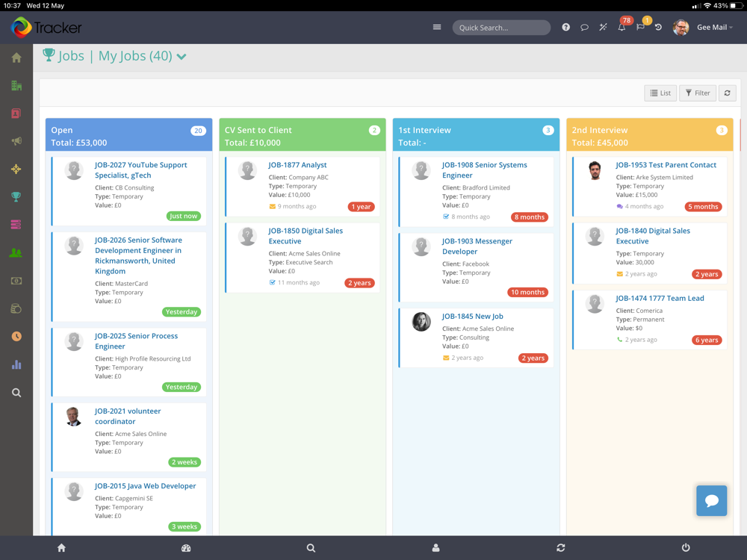This screenshot has width=747, height=560.
Task: Open the magic wand icon in top bar
Action: 603,27
